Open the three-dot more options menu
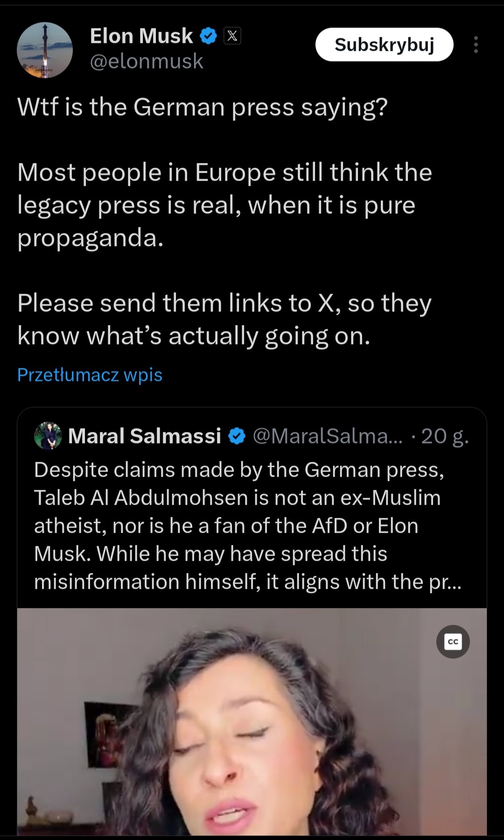The image size is (504, 840). click(x=476, y=45)
